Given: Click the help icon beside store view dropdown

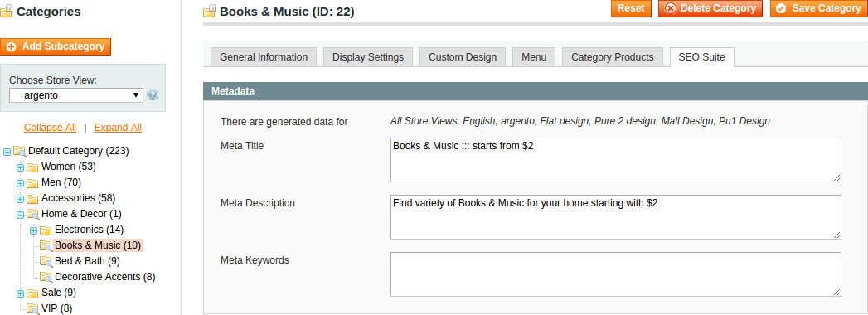Looking at the screenshot, I should tap(153, 95).
